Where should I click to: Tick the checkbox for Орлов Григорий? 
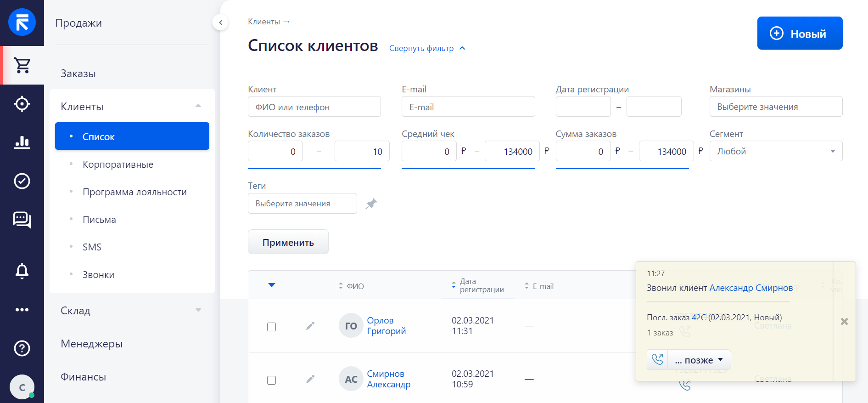(x=272, y=327)
